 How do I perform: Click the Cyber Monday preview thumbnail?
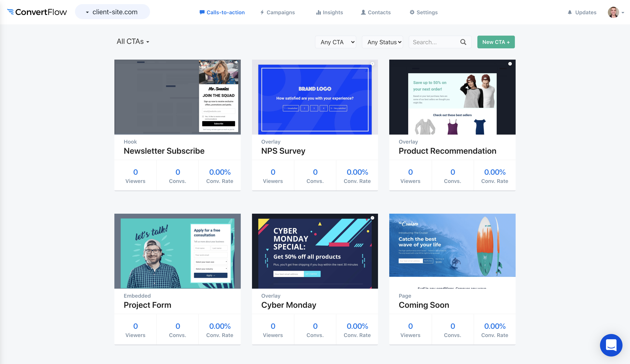click(315, 251)
